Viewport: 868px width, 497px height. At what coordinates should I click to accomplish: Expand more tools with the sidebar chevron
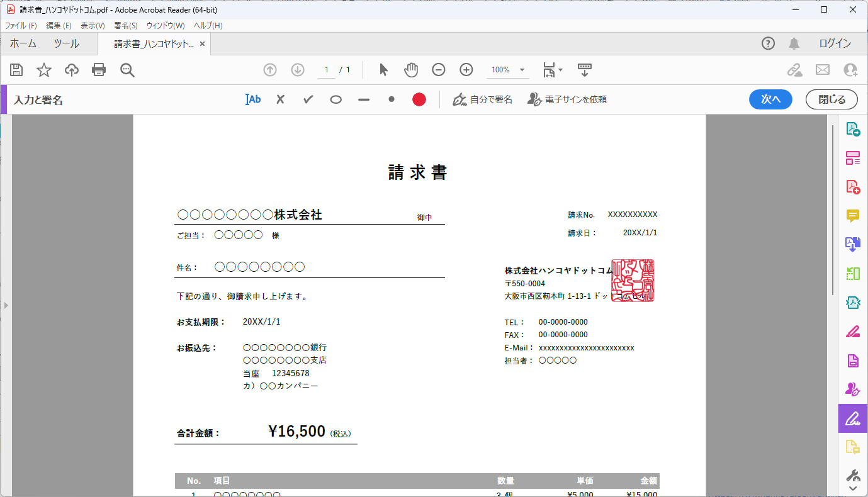coord(853,487)
